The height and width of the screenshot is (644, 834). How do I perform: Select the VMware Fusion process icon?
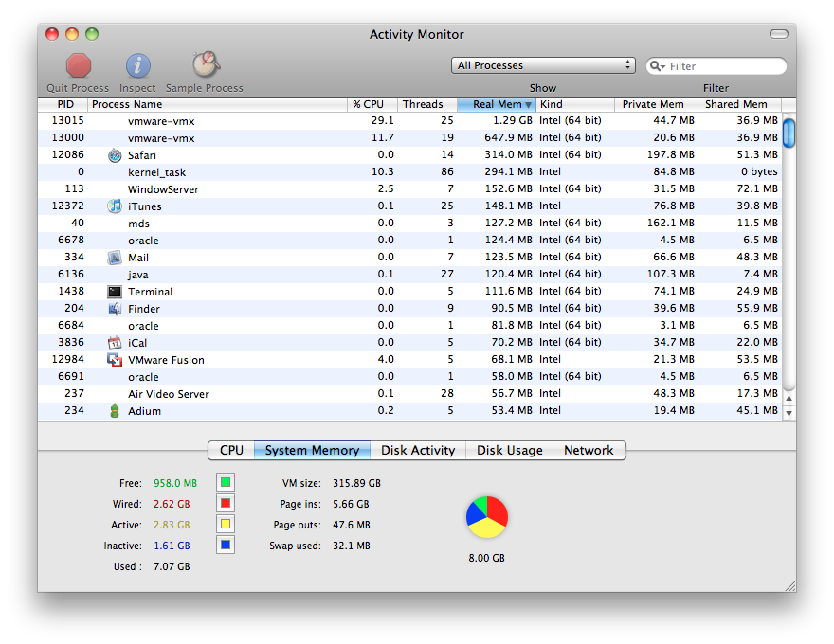[x=115, y=360]
